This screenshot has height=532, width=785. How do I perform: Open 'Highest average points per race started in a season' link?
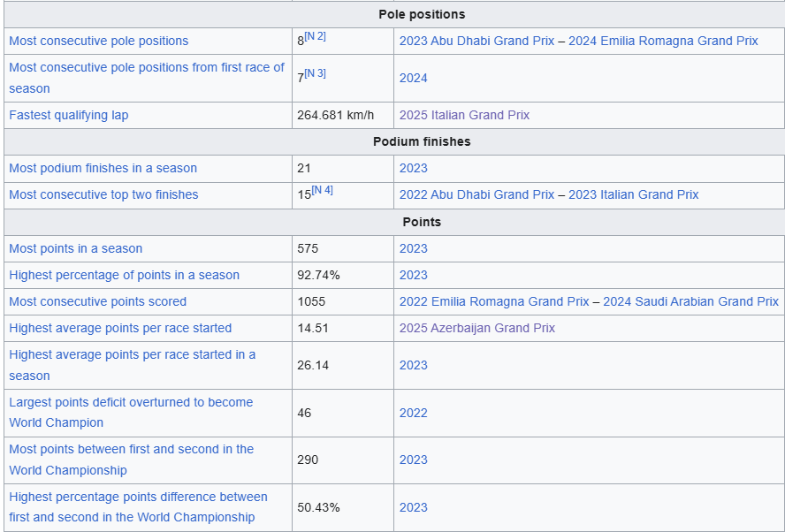click(x=133, y=365)
